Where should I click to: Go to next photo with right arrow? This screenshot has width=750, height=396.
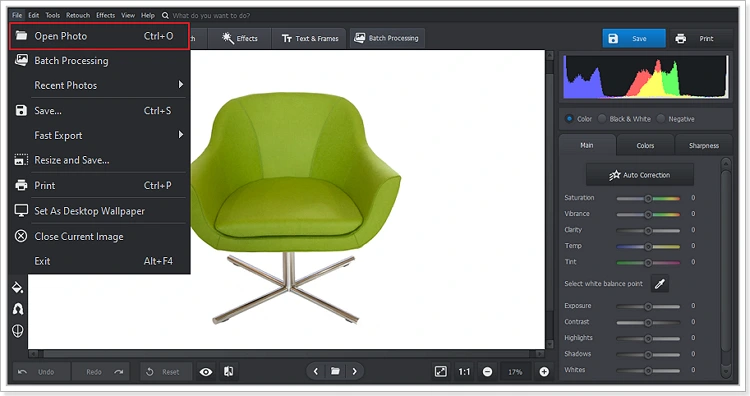coord(354,372)
